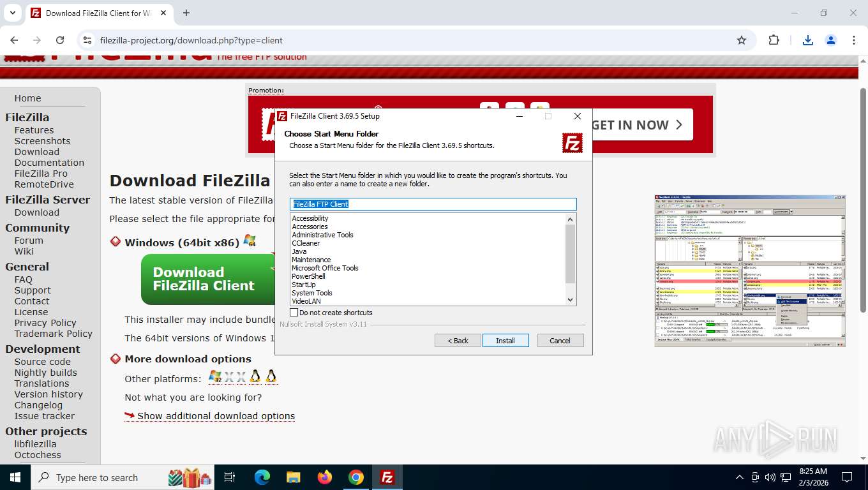Viewport: 868px width, 490px height.
Task: Open the Chrome profile avatar
Action: pyautogui.click(x=831, y=40)
